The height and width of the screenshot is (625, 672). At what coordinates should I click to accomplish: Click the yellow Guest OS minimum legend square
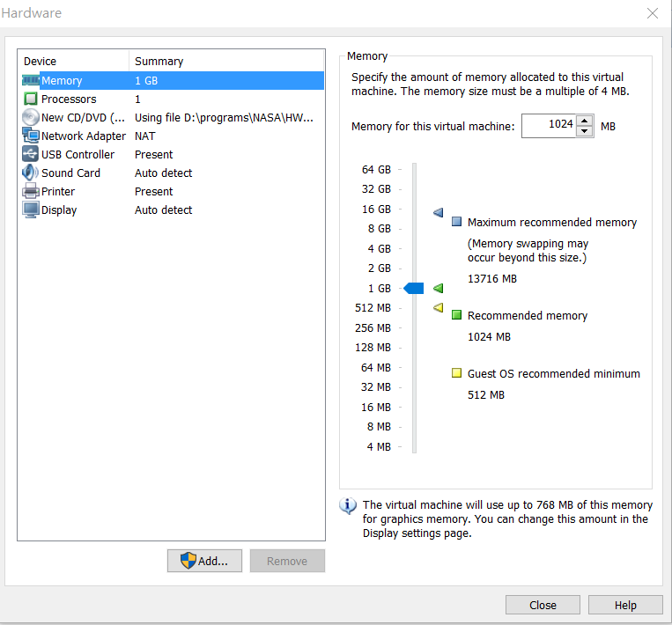point(457,372)
